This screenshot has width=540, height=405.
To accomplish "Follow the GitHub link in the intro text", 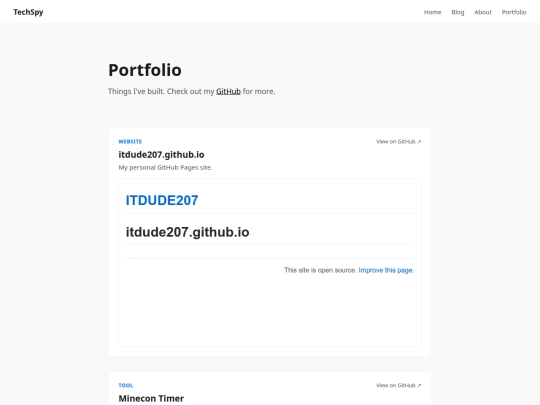I will pos(228,91).
